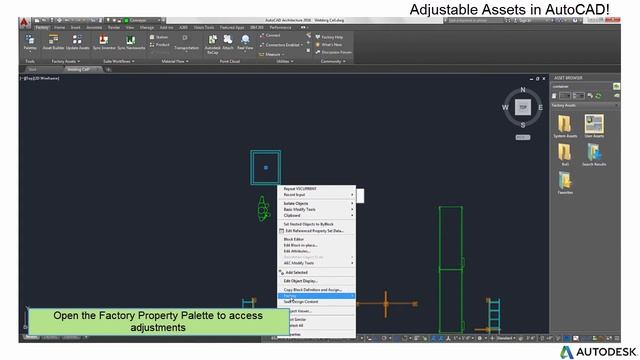Image resolution: width=640 pixels, height=360 pixels.
Task: Click the TOP face of the ViewCube
Action: [x=523, y=107]
